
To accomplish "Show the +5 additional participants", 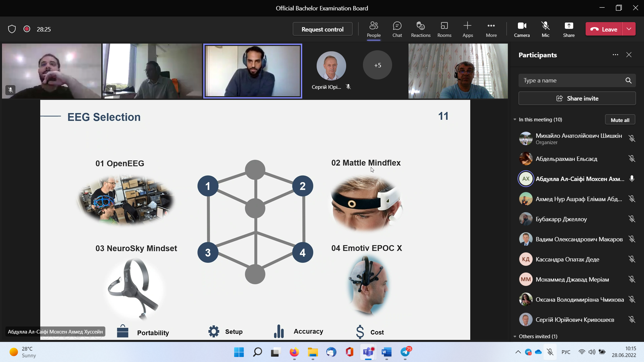I will pos(377,65).
